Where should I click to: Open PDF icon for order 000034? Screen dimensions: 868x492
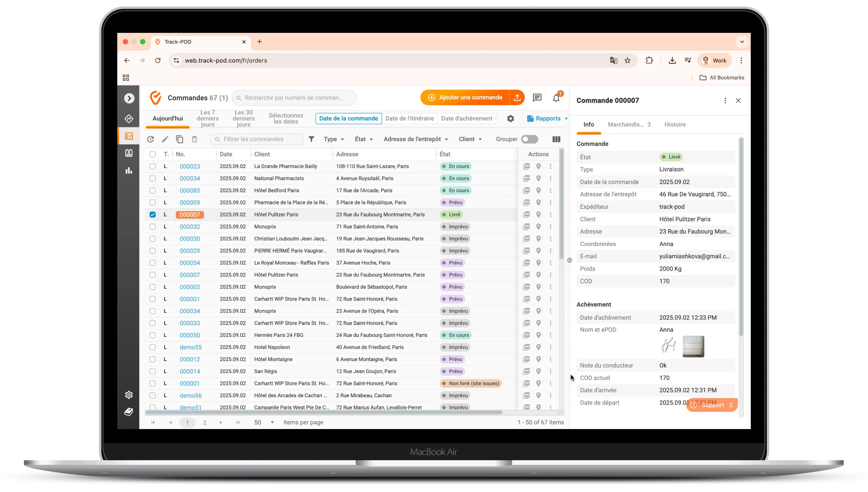click(x=526, y=178)
